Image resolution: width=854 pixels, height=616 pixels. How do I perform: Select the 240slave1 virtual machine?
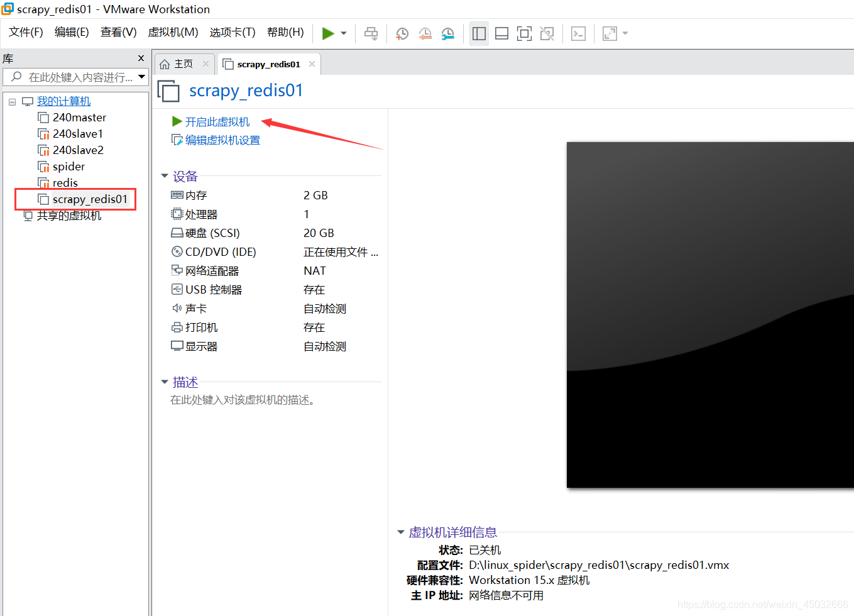coord(77,134)
